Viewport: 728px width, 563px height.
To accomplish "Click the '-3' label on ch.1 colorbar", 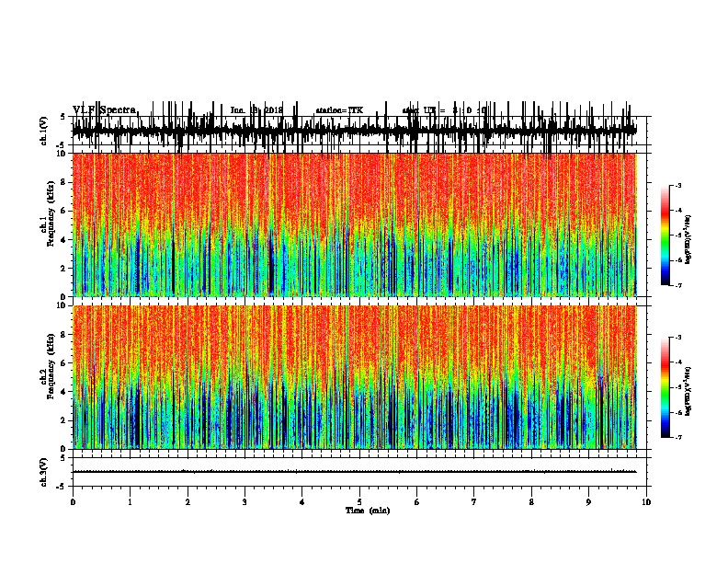I will [x=678, y=186].
